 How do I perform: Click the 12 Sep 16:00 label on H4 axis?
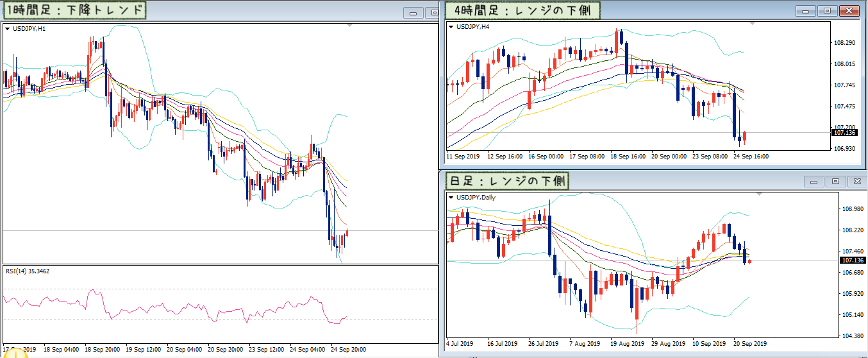tap(505, 157)
